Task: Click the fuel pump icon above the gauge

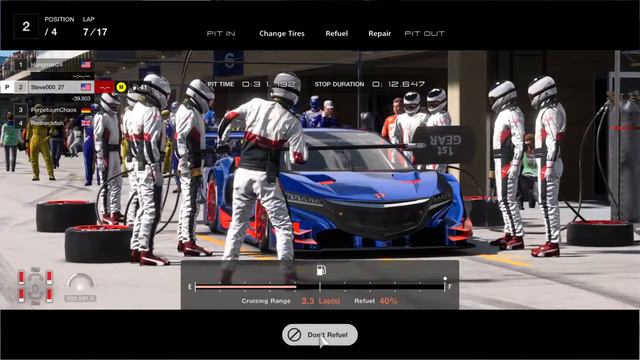Action: point(321,270)
